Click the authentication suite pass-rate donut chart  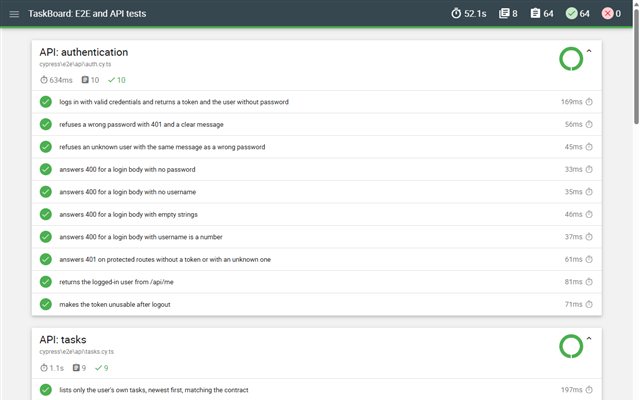point(571,59)
